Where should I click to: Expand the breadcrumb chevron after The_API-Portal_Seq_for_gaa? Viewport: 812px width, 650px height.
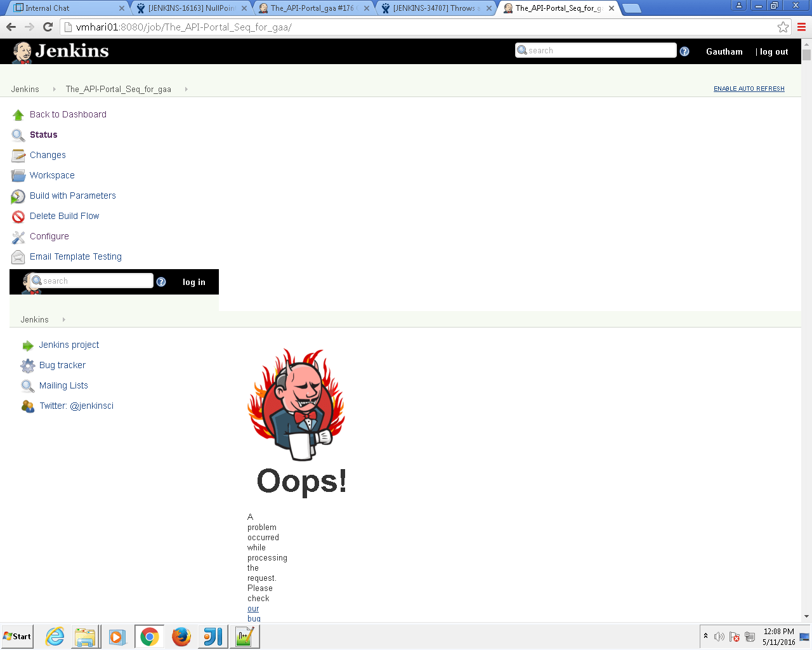(x=185, y=90)
